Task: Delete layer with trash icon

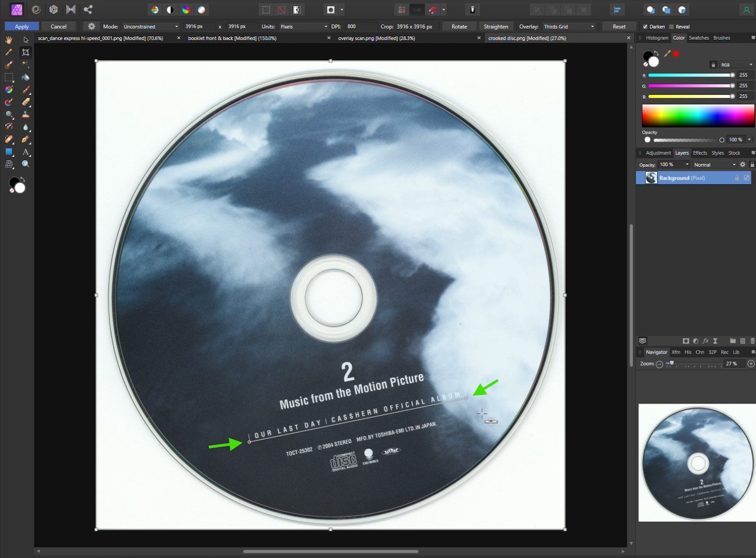Action: point(752,341)
